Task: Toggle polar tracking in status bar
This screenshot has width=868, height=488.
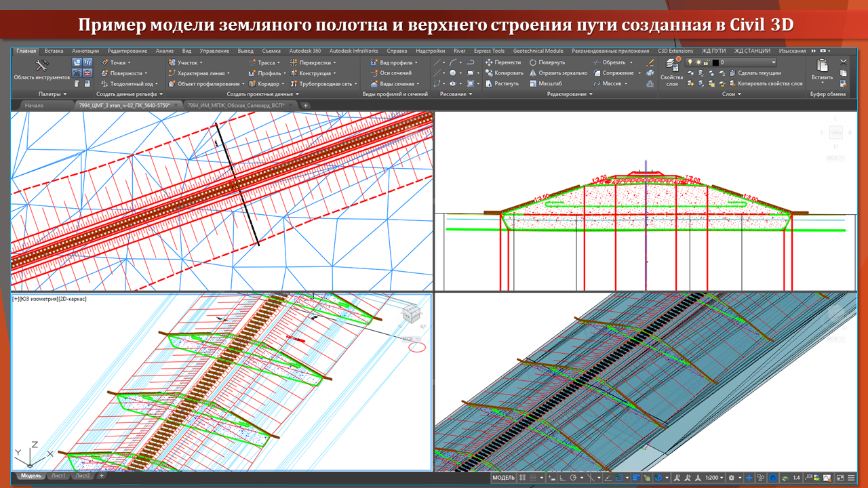Action: 573,477
